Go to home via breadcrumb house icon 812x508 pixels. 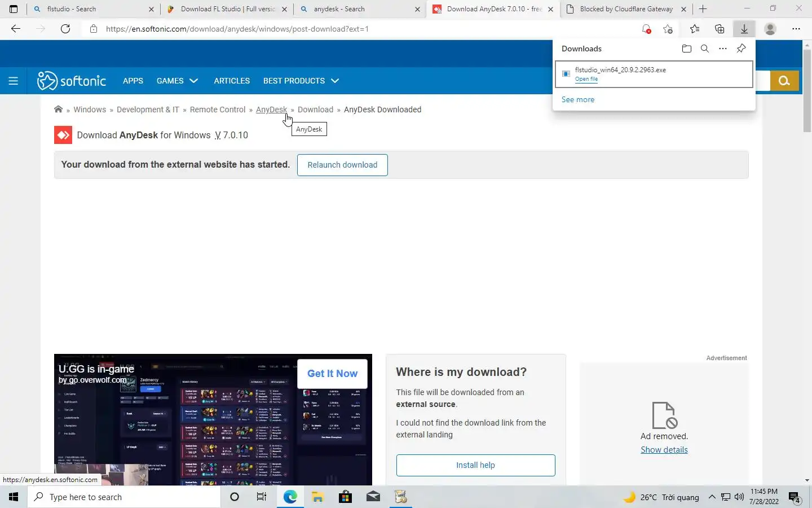[x=58, y=110]
